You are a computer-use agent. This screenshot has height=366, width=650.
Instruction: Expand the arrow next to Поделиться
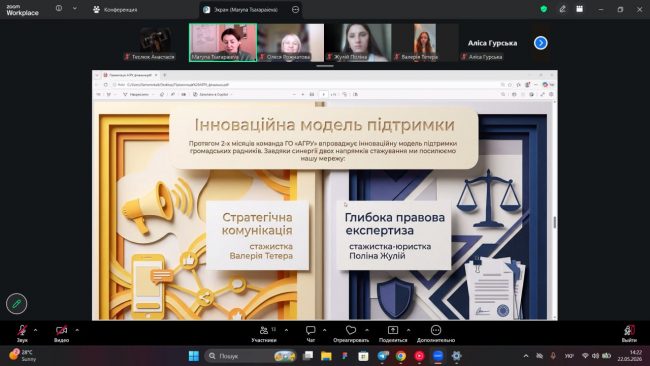click(408, 330)
